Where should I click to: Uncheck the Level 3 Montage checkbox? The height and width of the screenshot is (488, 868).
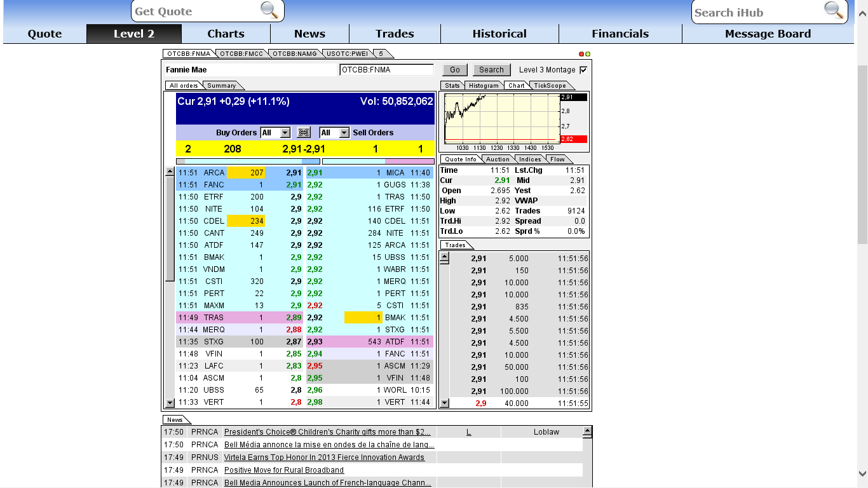click(583, 70)
